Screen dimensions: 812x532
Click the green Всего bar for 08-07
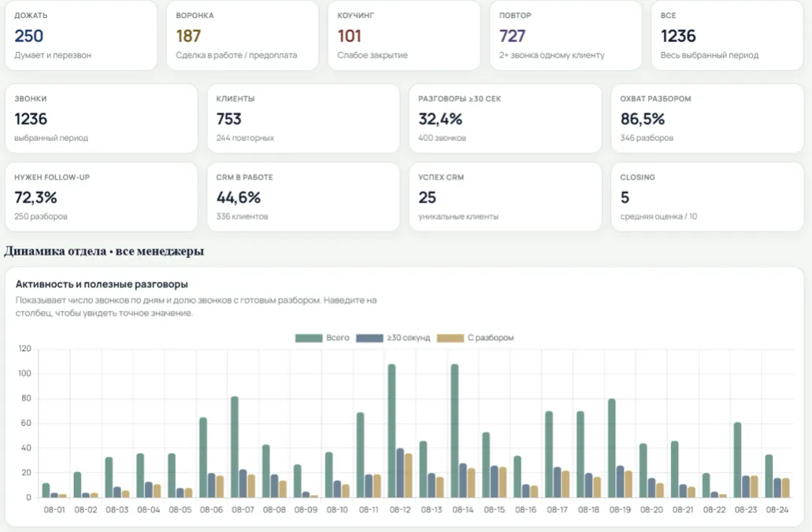[x=235, y=447]
